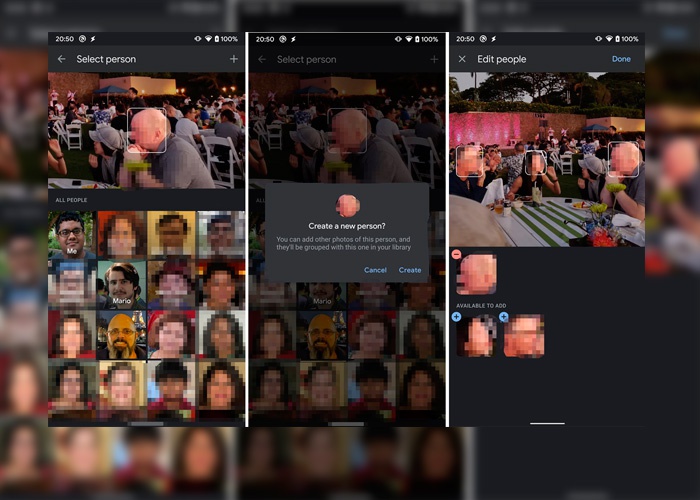Select the 'Me' person thumbnail
The image size is (700, 500).
click(72, 235)
